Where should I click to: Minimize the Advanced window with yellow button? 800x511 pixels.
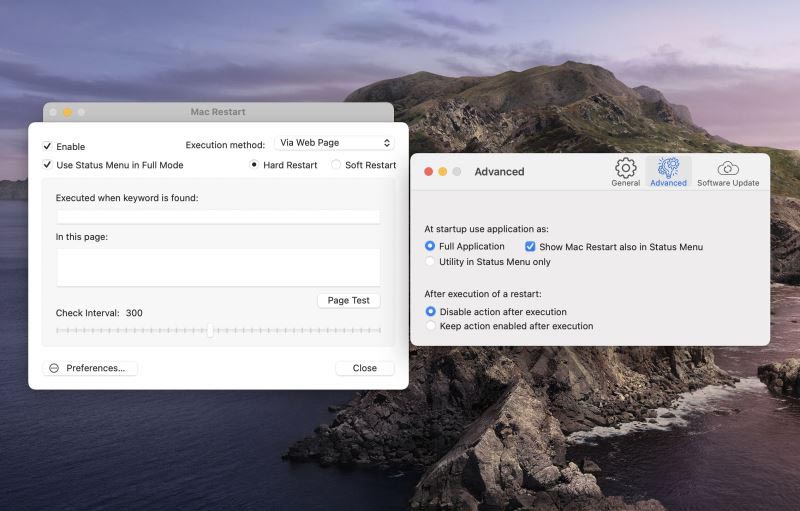(443, 172)
